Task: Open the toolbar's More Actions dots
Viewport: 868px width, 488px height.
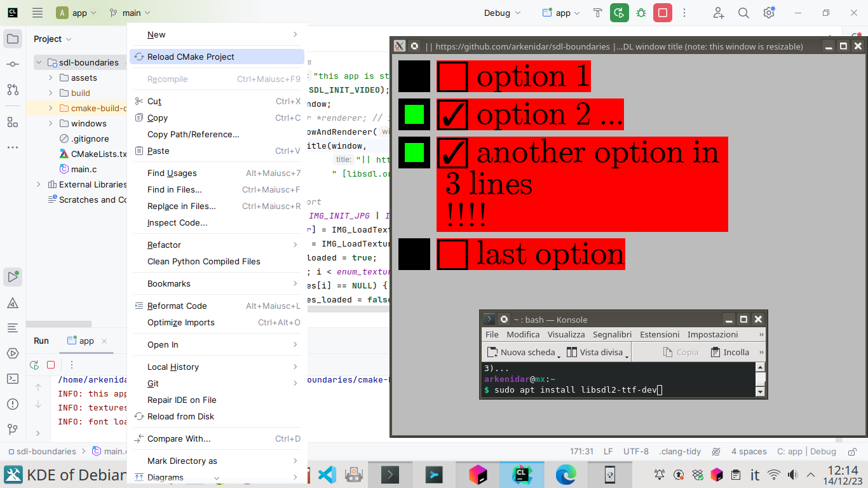Action: click(684, 13)
